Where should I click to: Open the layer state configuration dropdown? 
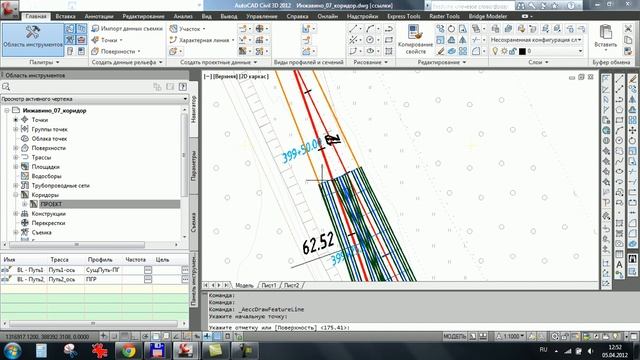[536, 40]
